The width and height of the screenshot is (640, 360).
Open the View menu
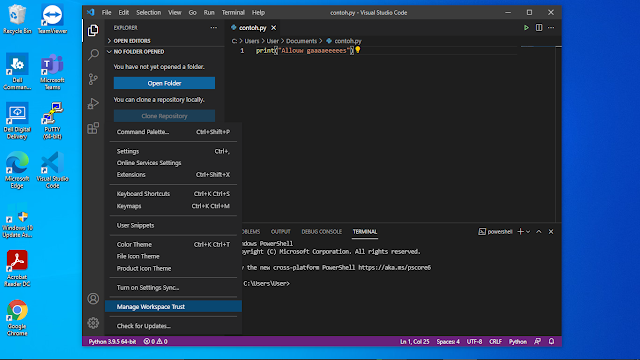coord(175,12)
